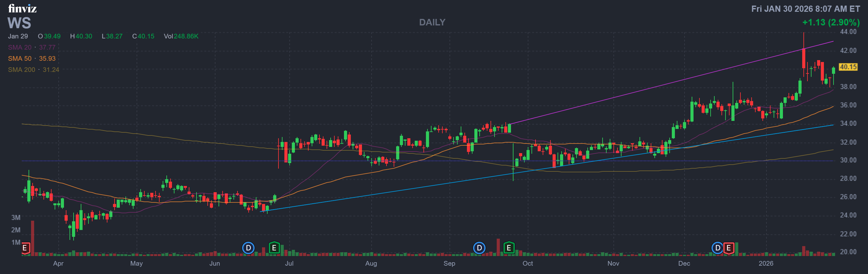Click the +1.13 (2.90%) change value
This screenshot has width=868, height=274.
pyautogui.click(x=831, y=22)
